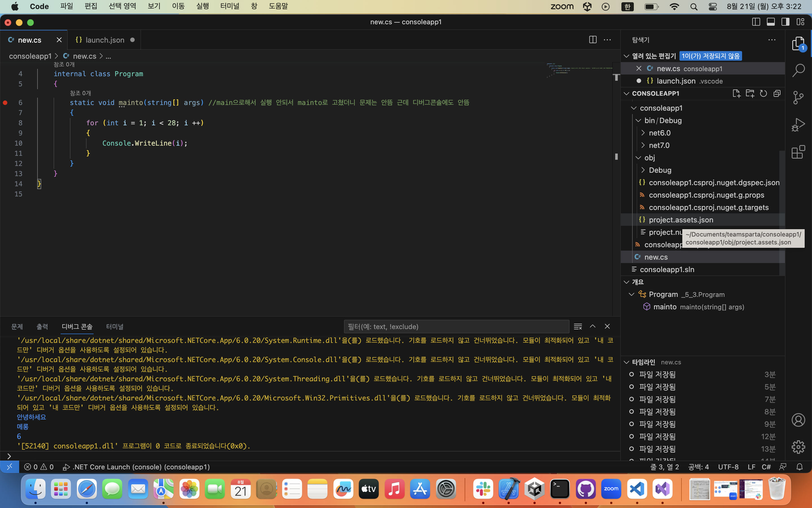Collapse the Program class in outline
Screen dimensions: 812x508
click(x=632, y=294)
